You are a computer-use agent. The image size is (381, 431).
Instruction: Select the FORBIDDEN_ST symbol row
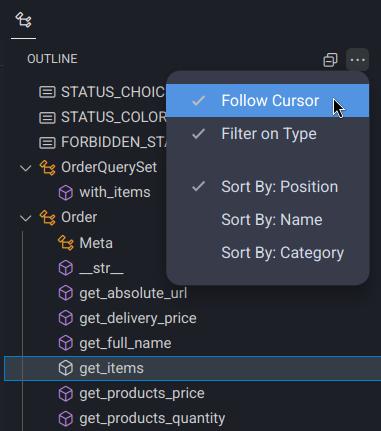click(113, 142)
